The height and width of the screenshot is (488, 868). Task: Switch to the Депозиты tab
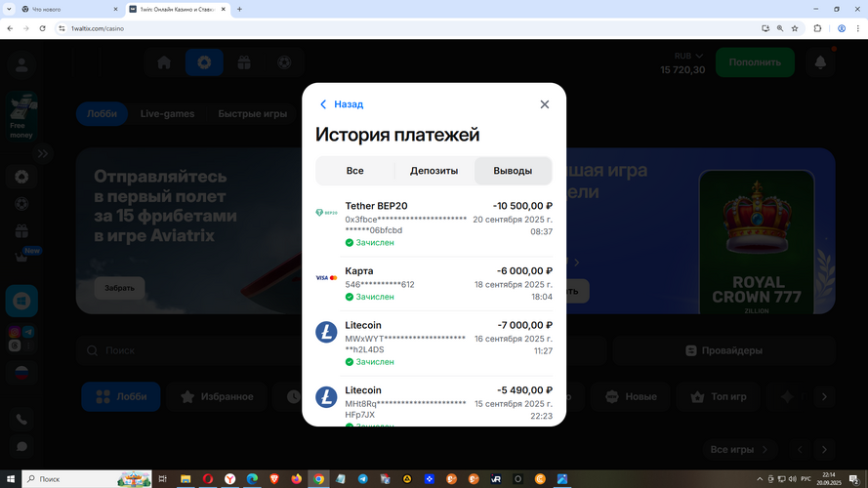(434, 171)
